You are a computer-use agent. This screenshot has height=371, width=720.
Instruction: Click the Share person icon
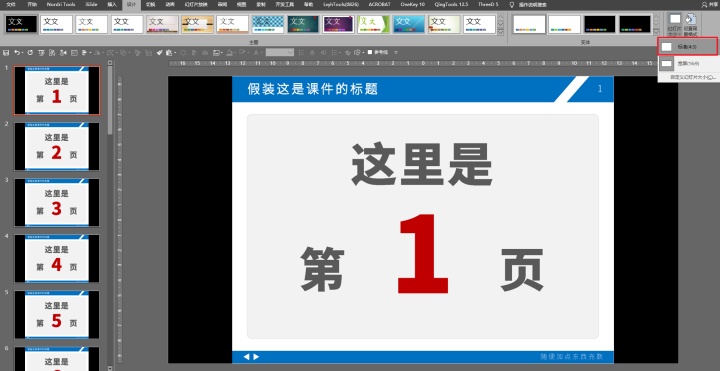[705, 4]
